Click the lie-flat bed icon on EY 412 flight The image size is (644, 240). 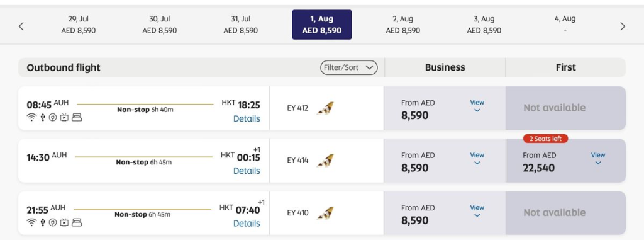[77, 118]
